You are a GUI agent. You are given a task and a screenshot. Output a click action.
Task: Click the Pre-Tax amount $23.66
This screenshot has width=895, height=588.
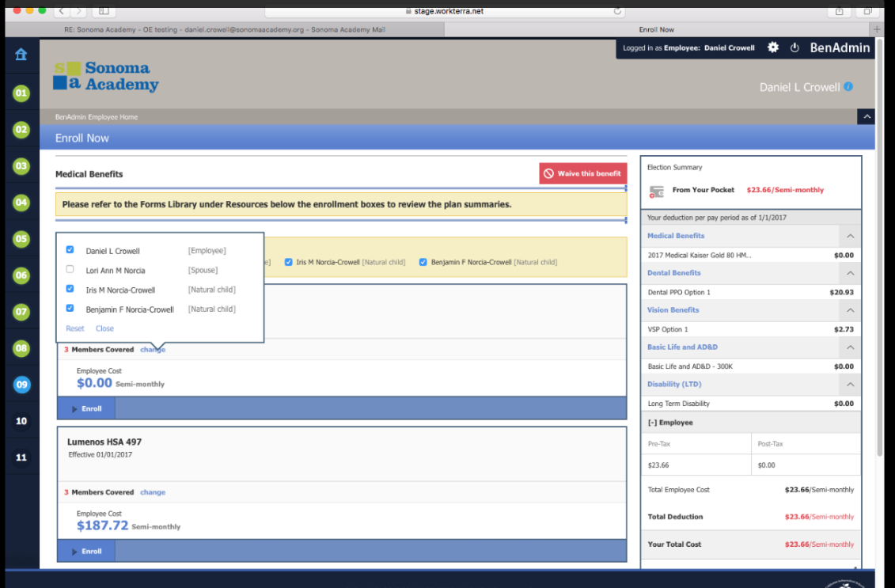(x=658, y=465)
